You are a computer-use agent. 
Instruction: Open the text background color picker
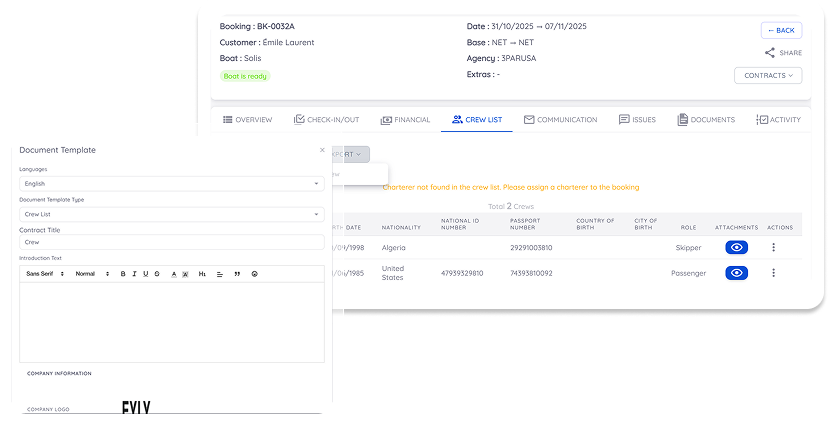[185, 274]
